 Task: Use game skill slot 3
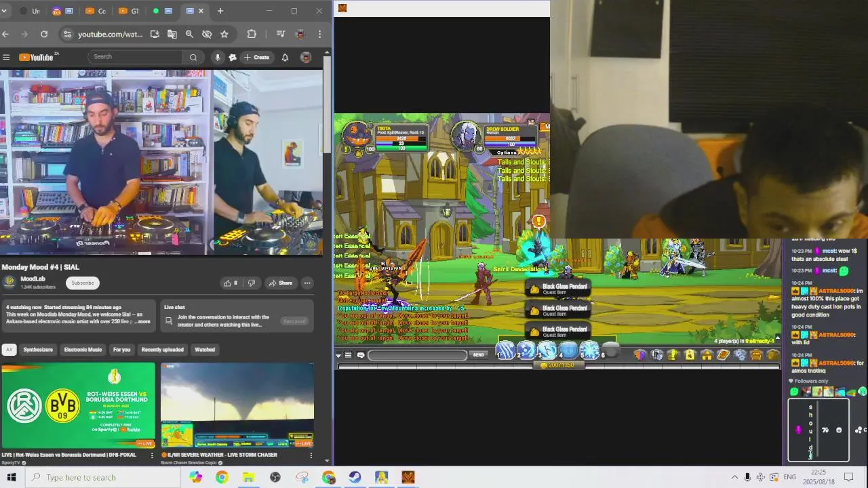(547, 350)
